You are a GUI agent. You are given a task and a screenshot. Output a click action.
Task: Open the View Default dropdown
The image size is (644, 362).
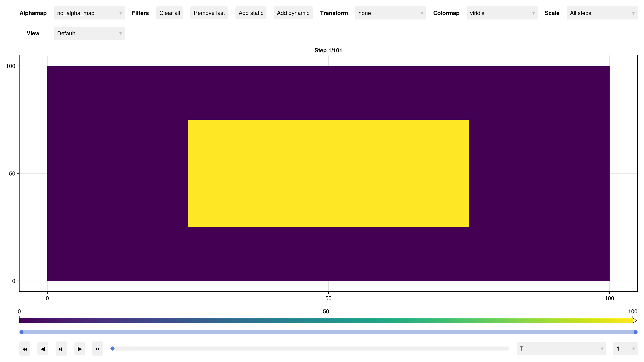tap(89, 33)
